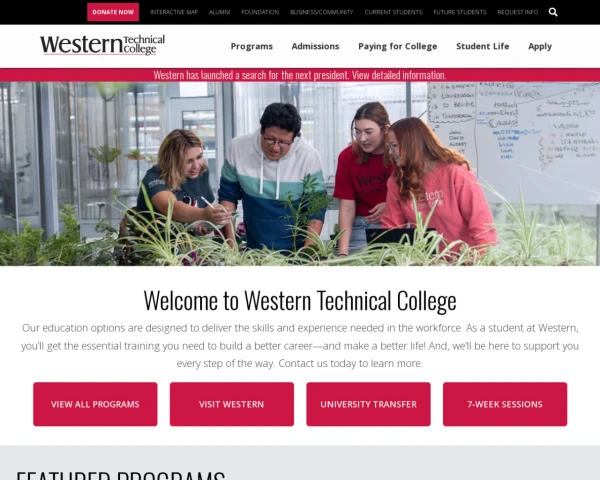Click the Donate Now button
Screen dimensions: 600x480
(x=113, y=12)
